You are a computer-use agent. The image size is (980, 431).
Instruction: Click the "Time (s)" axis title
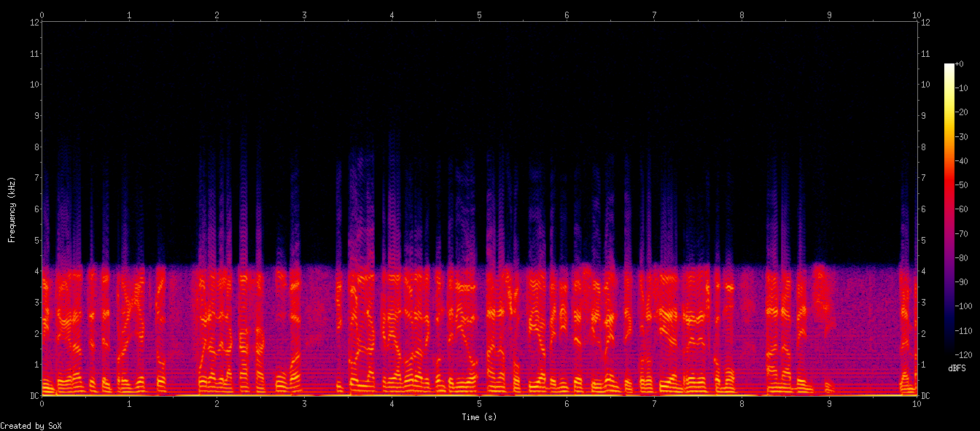pyautogui.click(x=479, y=417)
